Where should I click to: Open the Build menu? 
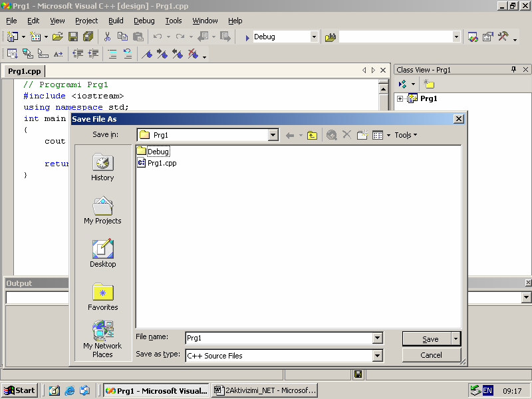click(116, 21)
